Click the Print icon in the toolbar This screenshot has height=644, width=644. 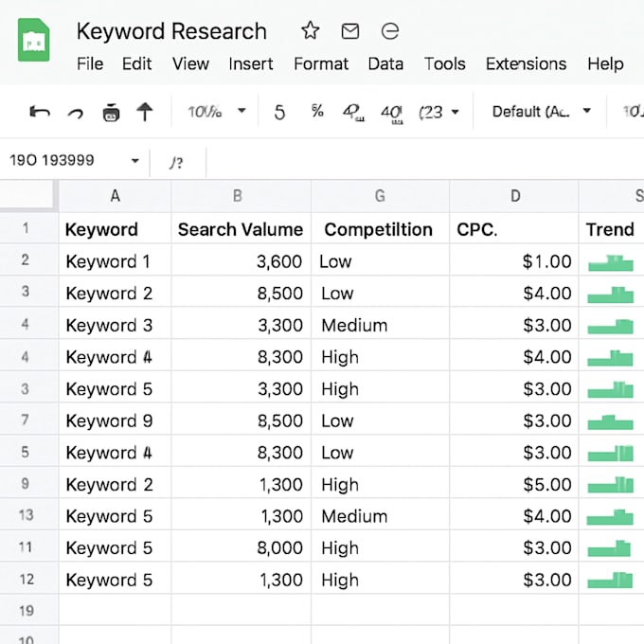pyautogui.click(x=111, y=113)
